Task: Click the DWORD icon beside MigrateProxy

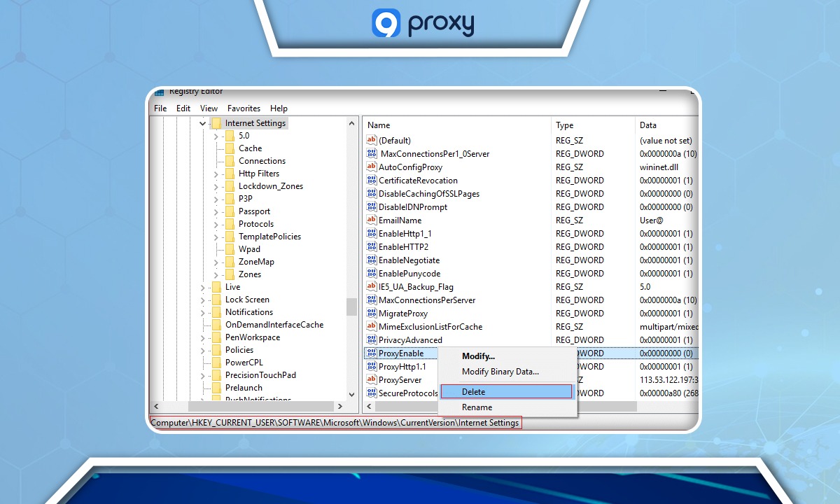Action: click(x=371, y=313)
